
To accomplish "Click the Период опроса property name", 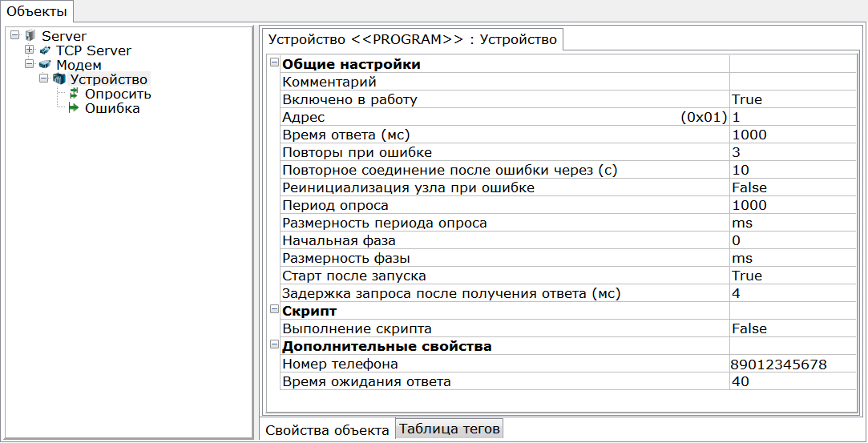I will pyautogui.click(x=336, y=206).
